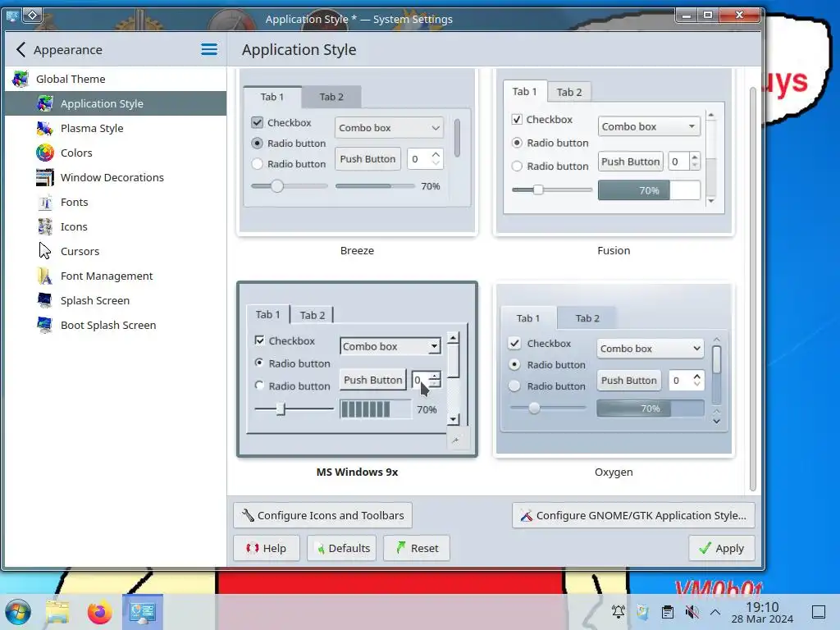The width and height of the screenshot is (840, 630).
Task: Open the Combo box in MS Windows 9x preview
Action: pos(390,346)
